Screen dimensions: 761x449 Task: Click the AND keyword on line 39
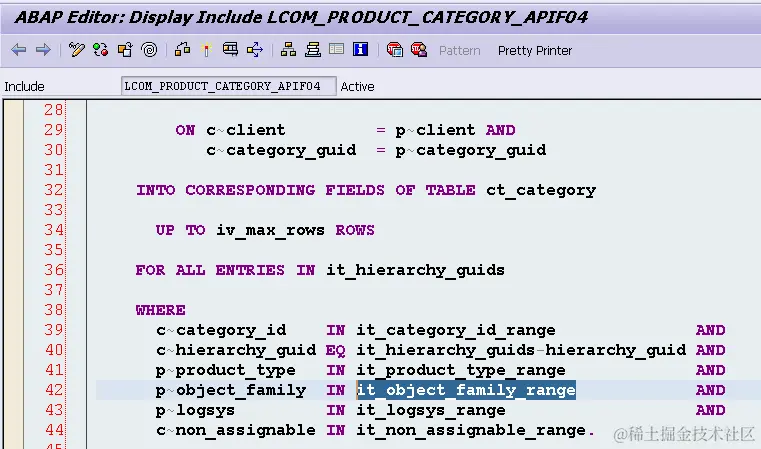tap(711, 330)
